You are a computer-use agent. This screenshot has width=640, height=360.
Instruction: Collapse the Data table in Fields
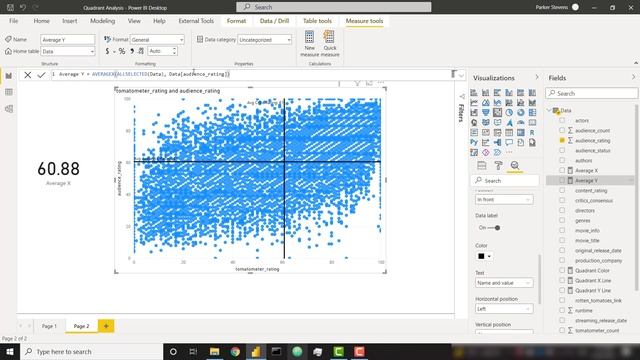tap(549, 110)
